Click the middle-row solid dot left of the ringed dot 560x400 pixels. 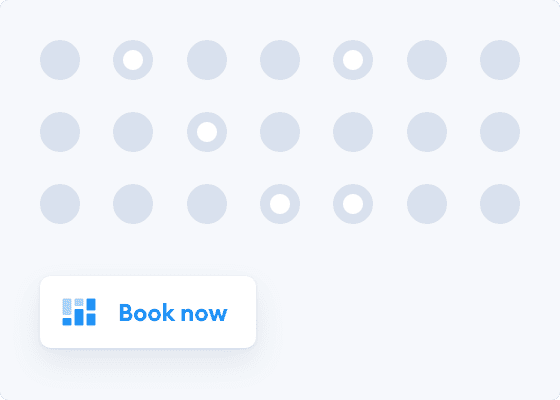[133, 132]
